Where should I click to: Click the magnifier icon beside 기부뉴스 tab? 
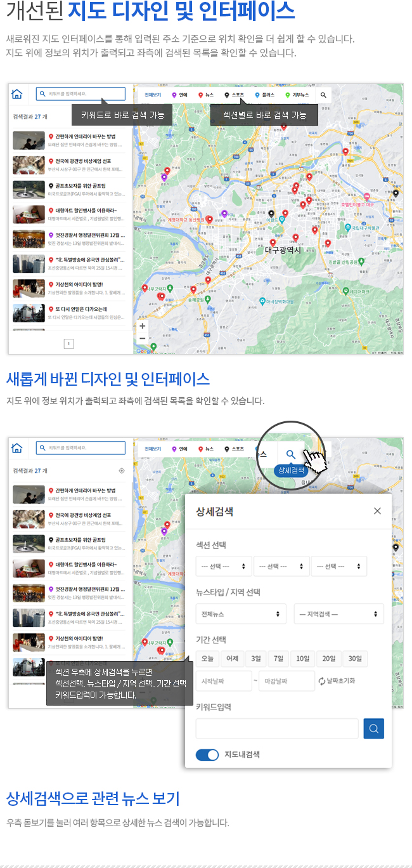click(323, 95)
